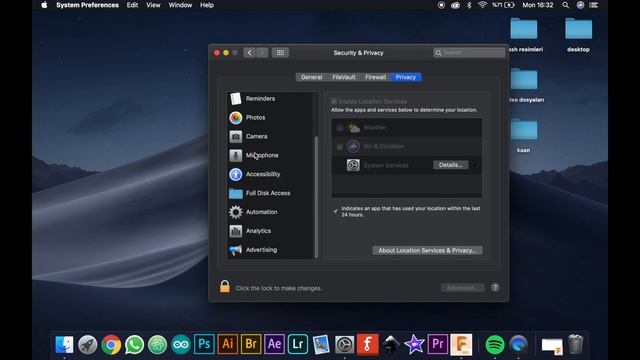
Task: Open System Preferences gear in Dock
Action: [x=344, y=344]
